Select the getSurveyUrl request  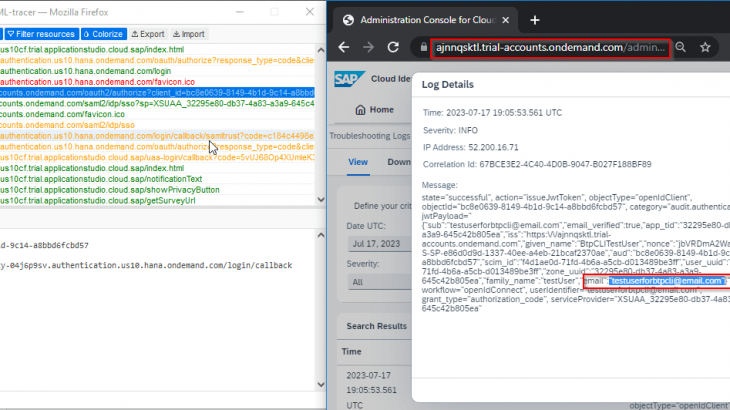(x=157, y=201)
